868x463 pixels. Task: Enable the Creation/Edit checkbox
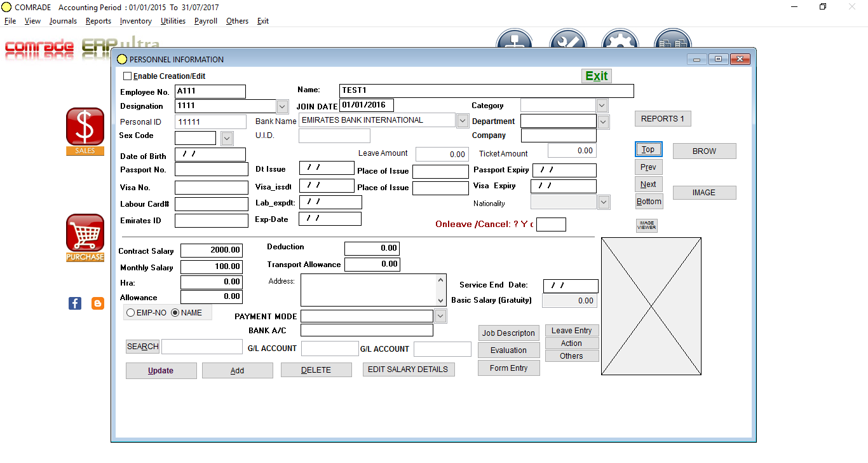pyautogui.click(x=126, y=76)
